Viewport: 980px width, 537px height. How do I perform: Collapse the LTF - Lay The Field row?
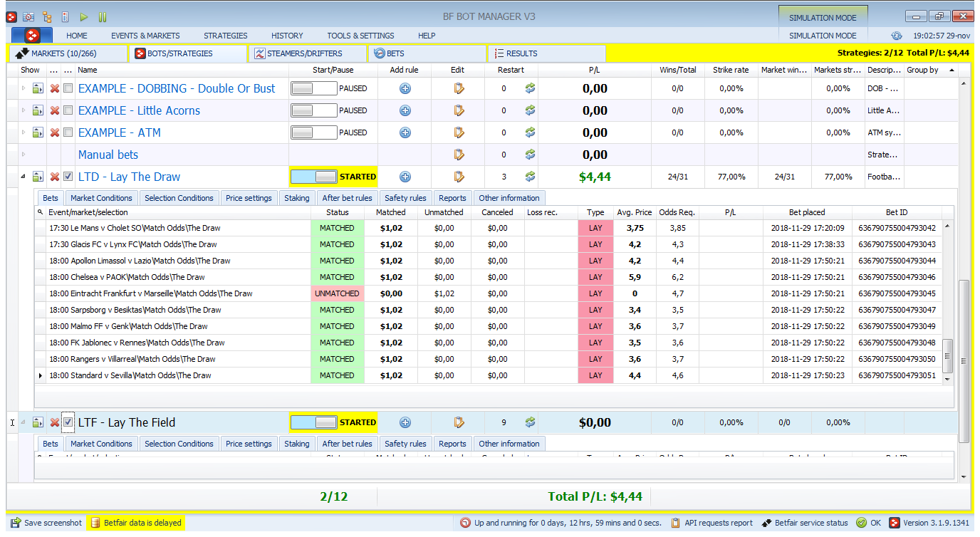tap(23, 422)
